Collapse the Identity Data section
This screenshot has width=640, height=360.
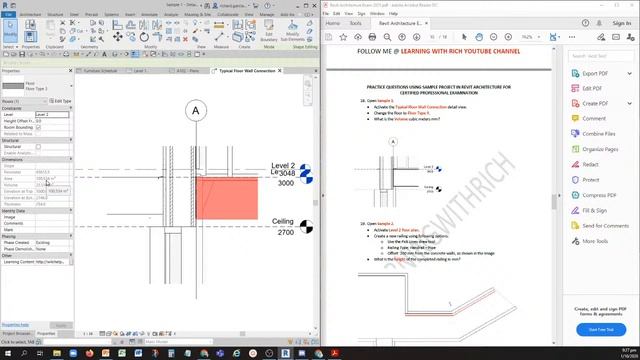(71, 211)
